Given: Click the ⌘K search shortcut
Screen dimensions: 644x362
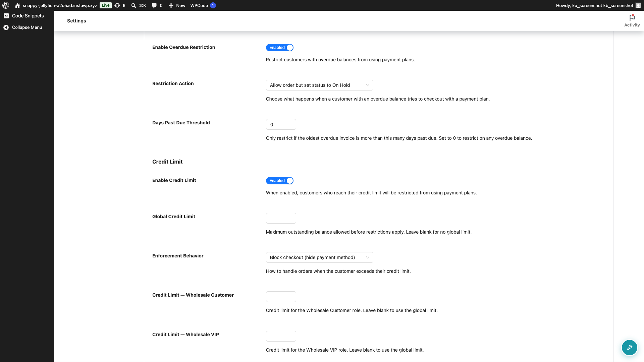Looking at the screenshot, I should tap(143, 5).
